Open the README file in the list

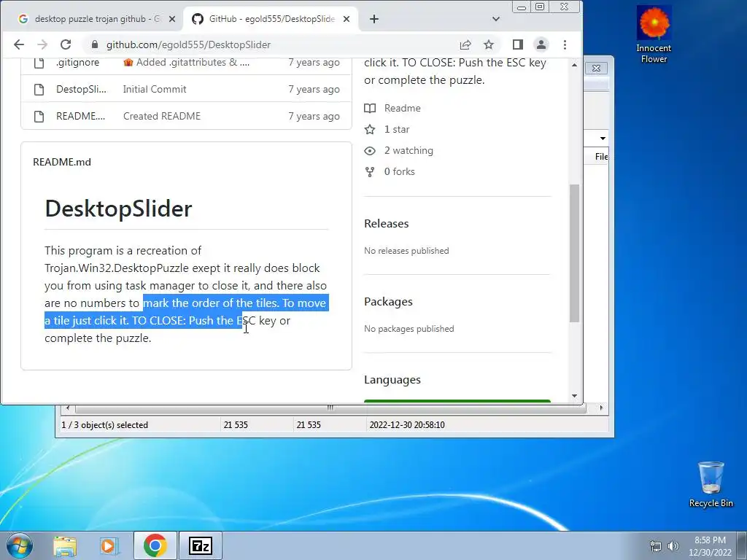[x=80, y=116]
